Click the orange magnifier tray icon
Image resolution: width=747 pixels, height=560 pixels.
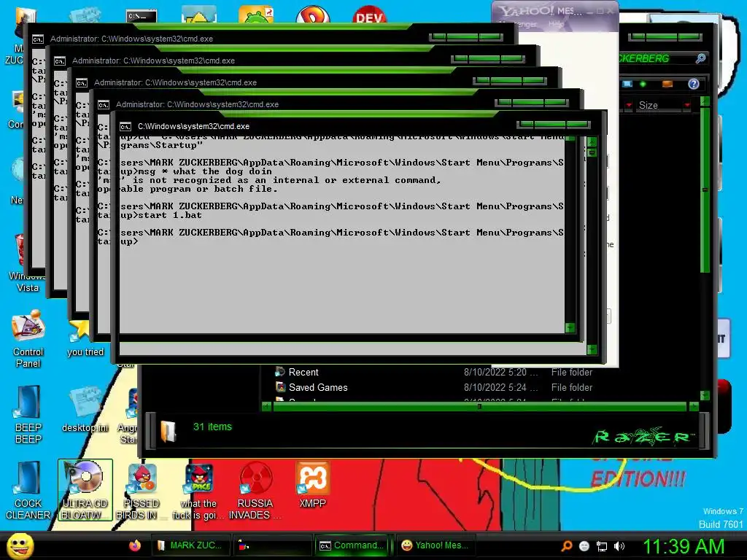point(567,546)
